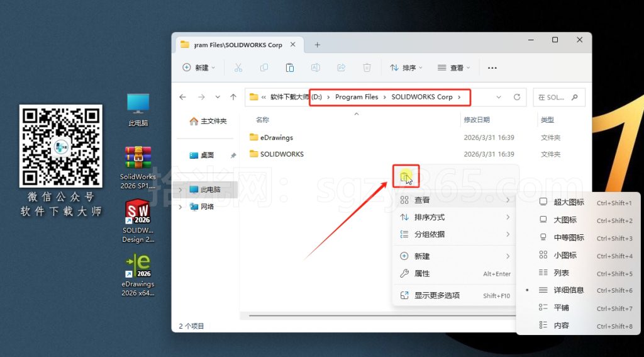The height and width of the screenshot is (357, 644).
Task: Open 主文件夹 in navigation pane
Action: tap(208, 122)
